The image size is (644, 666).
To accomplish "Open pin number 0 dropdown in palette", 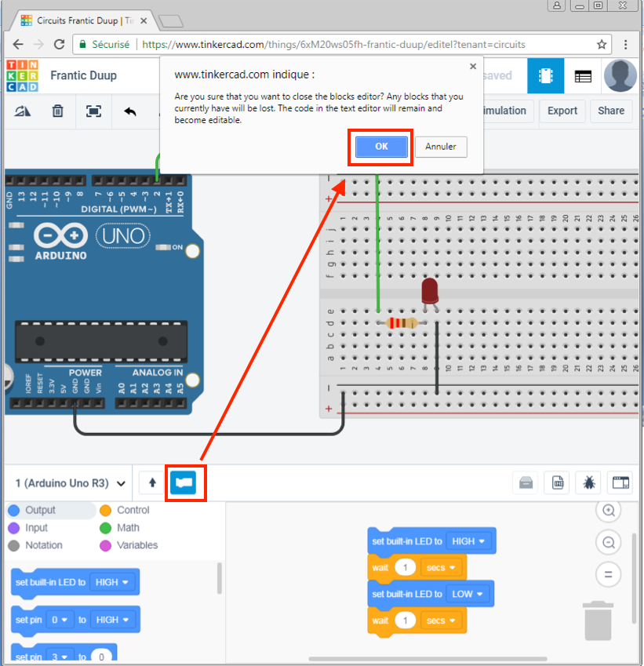I will (x=60, y=621).
